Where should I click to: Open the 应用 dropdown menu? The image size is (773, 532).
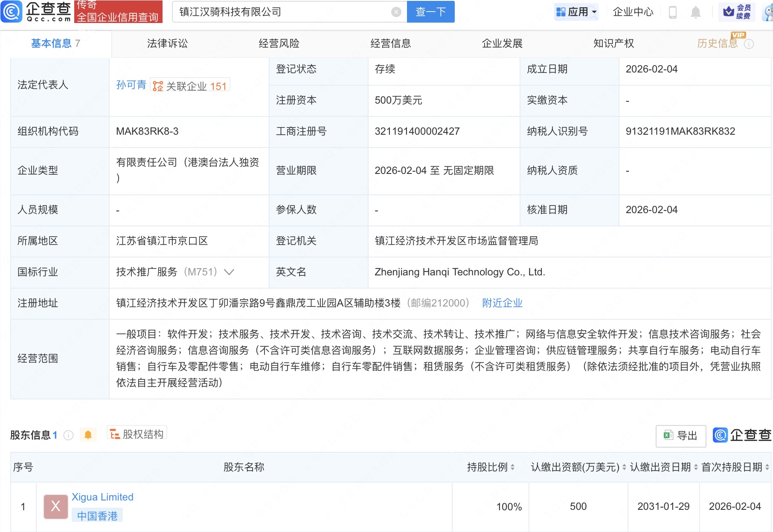click(577, 12)
